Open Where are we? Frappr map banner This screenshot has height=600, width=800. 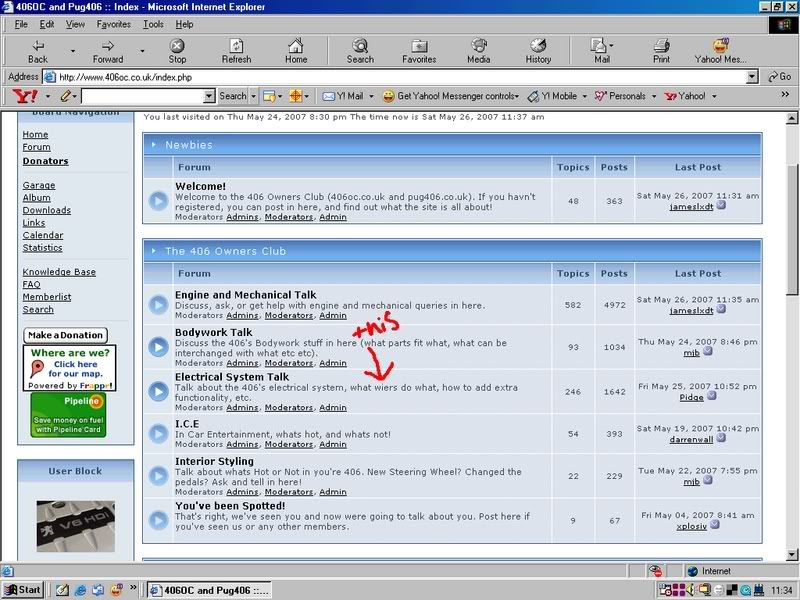pos(69,368)
